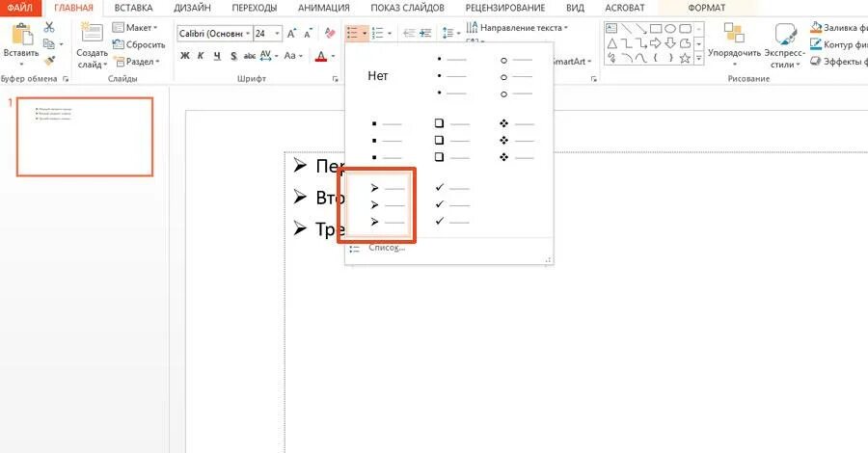Viewport: 868px width, 453px height.
Task: Toggle strikethrough abc formatting
Action: [250, 56]
